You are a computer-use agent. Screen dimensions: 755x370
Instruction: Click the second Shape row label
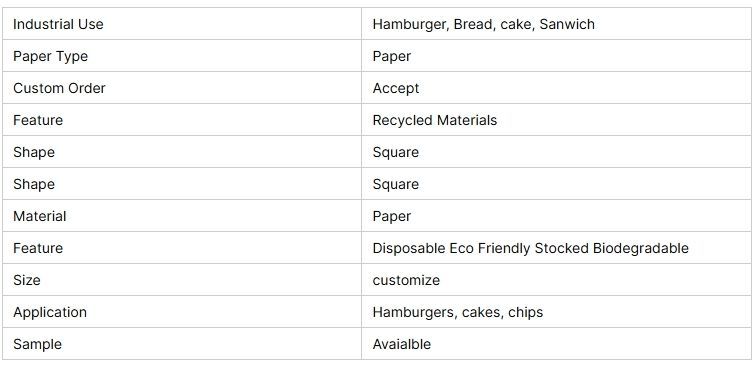tap(34, 184)
